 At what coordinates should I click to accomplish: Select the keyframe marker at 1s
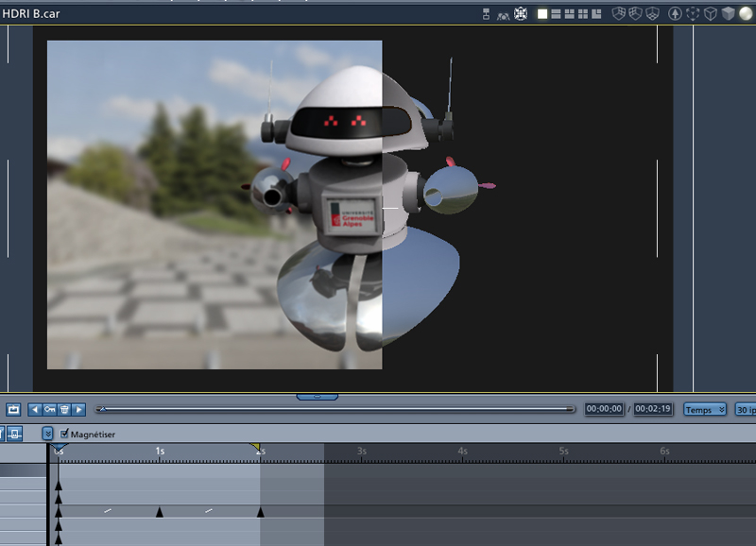(160, 512)
